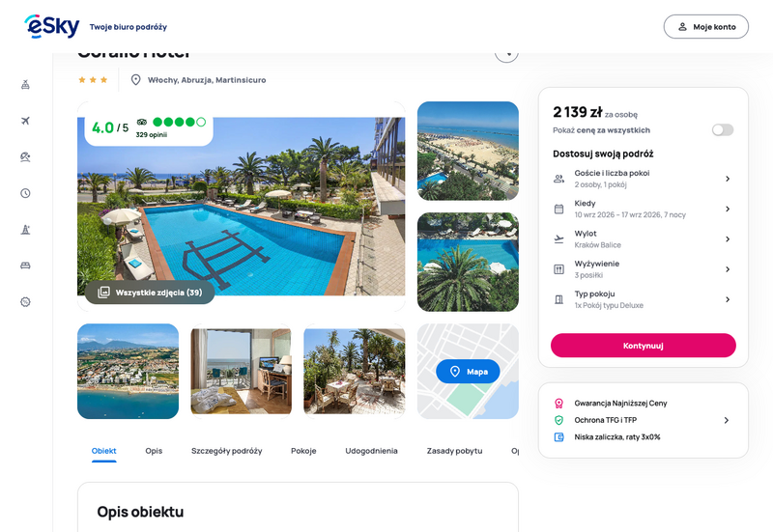
Task: Open the airplane flights icon in sidebar
Action: coord(26,121)
